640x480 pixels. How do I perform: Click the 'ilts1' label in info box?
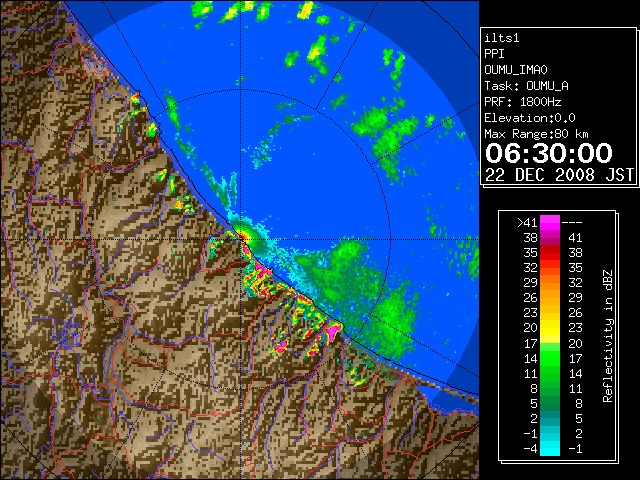click(502, 38)
